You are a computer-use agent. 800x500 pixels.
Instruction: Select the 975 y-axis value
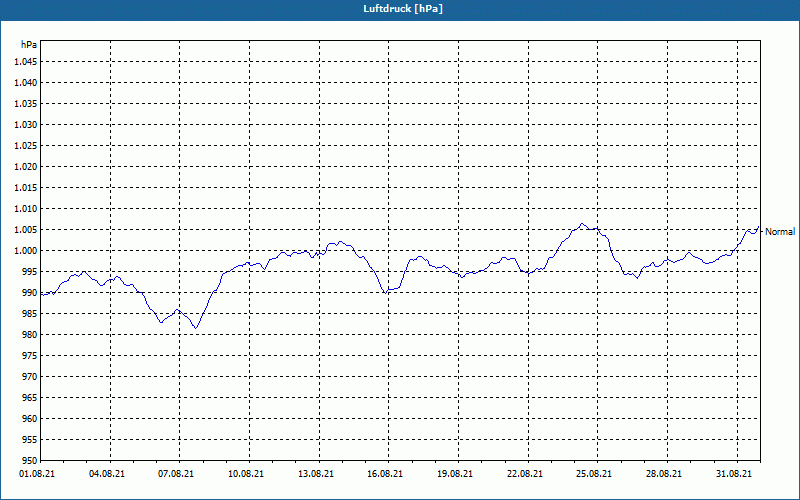point(29,356)
